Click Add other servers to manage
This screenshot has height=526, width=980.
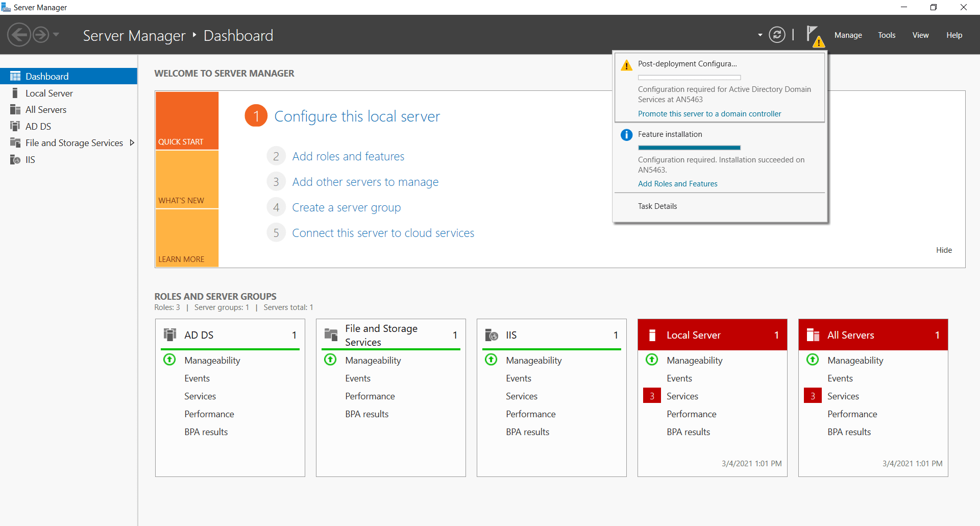tap(365, 182)
